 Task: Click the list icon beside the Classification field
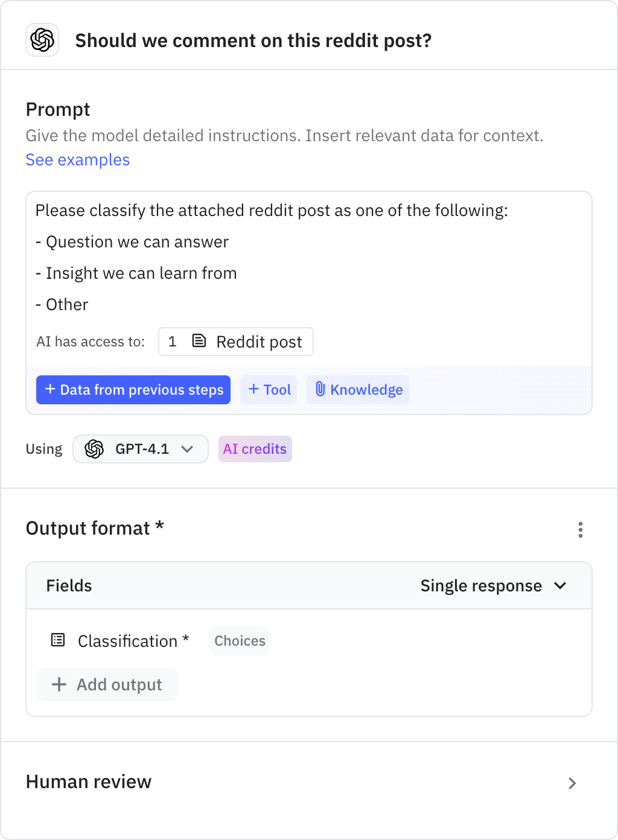pos(57,640)
